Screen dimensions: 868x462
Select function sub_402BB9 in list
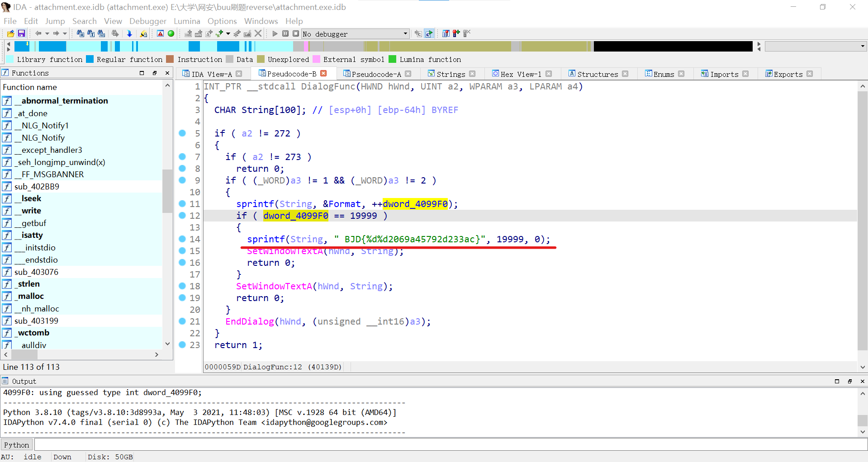pyautogui.click(x=82, y=186)
